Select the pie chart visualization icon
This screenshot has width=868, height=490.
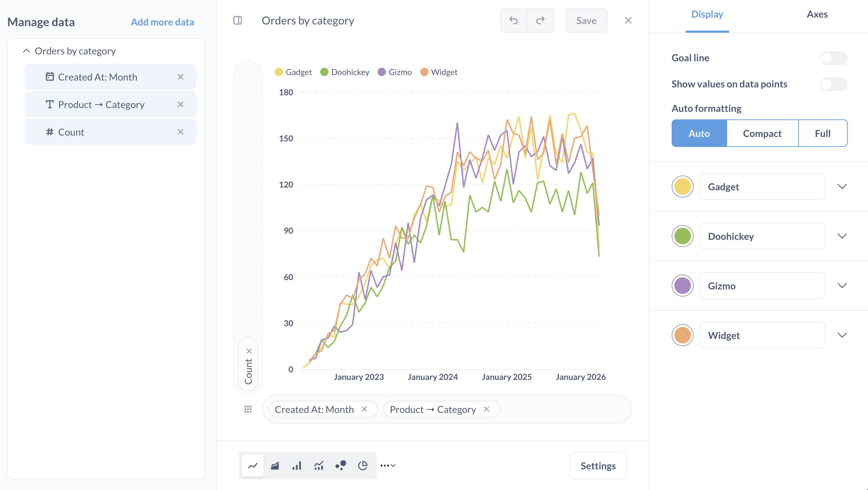pyautogui.click(x=363, y=466)
